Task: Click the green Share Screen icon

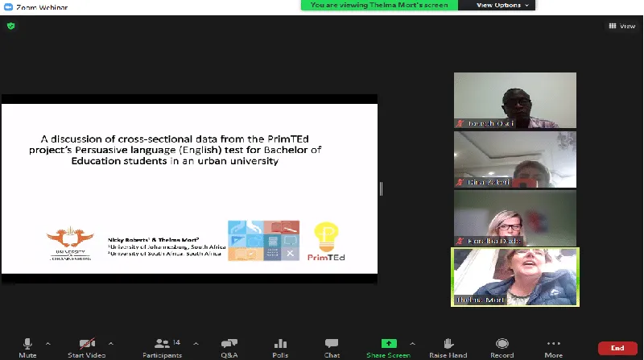Action: pos(390,344)
